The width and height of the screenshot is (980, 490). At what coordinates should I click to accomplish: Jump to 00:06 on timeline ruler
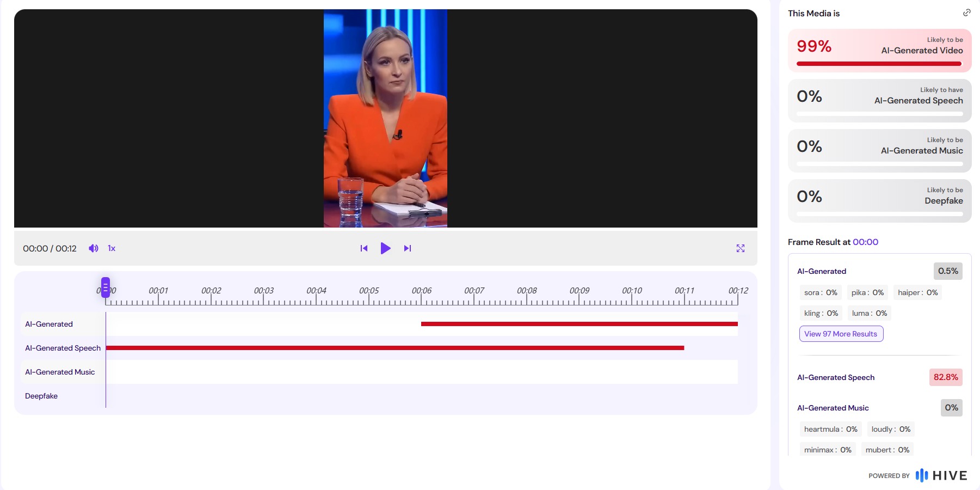(x=422, y=291)
